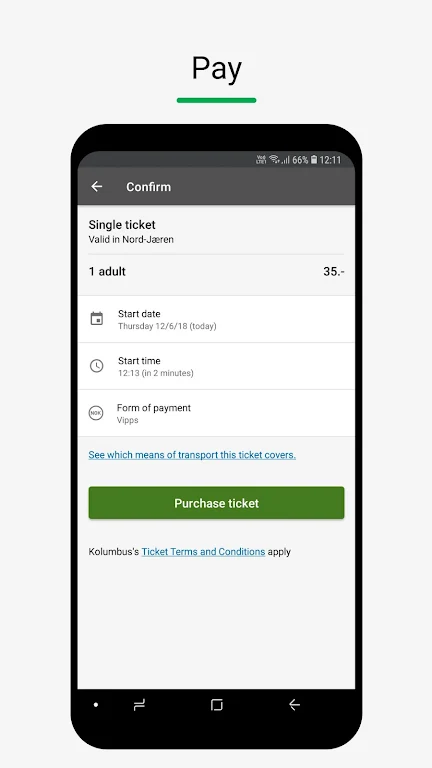The height and width of the screenshot is (768, 432).
Task: Tap the clock icon for Start time
Action: coord(96,366)
